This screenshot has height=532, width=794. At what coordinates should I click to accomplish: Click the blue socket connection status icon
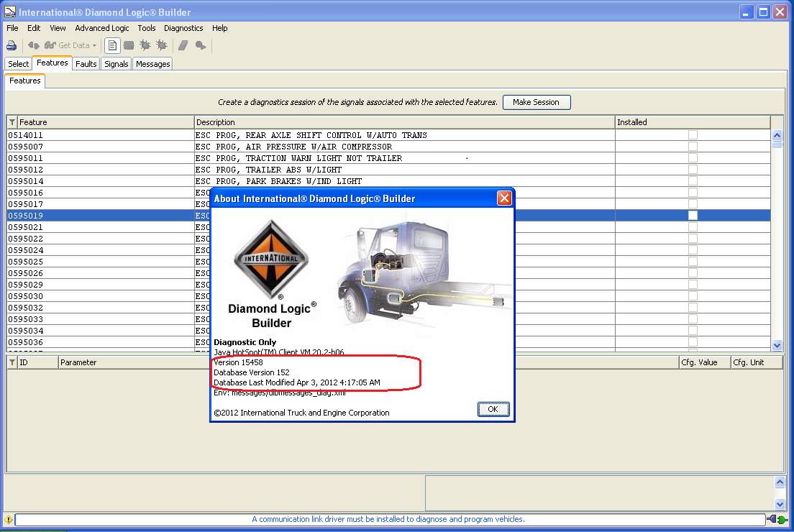(x=772, y=519)
